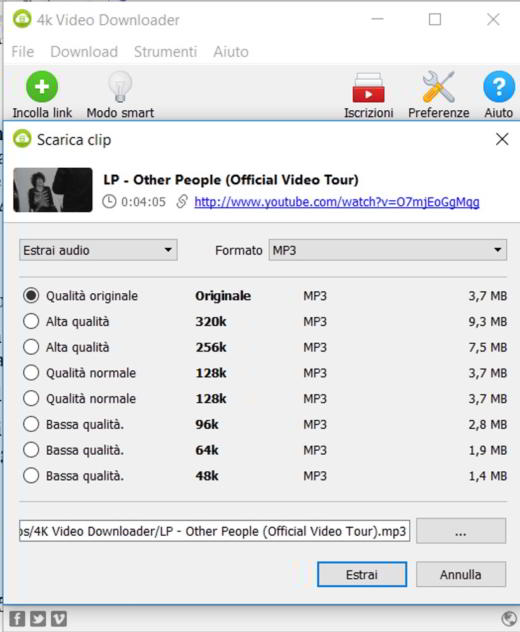Click Scarica clip dialog logo icon
The image size is (520, 632).
pos(22,139)
